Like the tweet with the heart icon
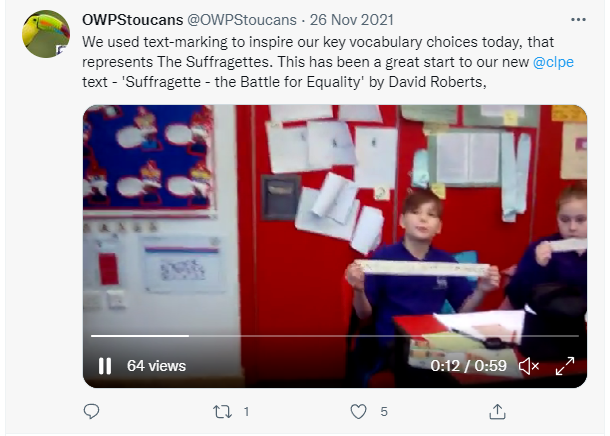This screenshot has width=610, height=436. (358, 411)
